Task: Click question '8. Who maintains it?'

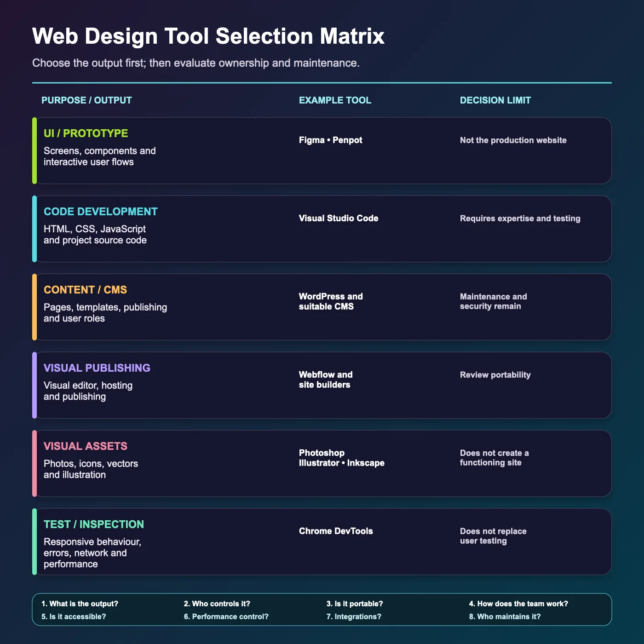Action: tap(505, 617)
